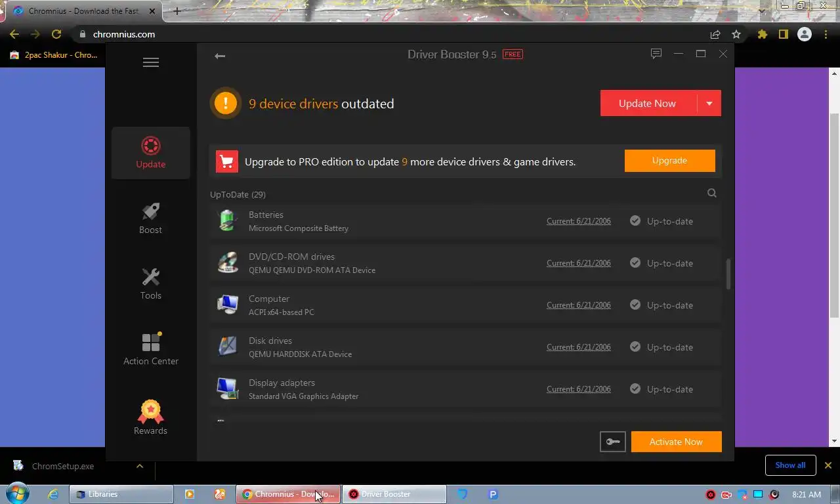
Task: Switch to Libraries taskbar window
Action: [121, 494]
